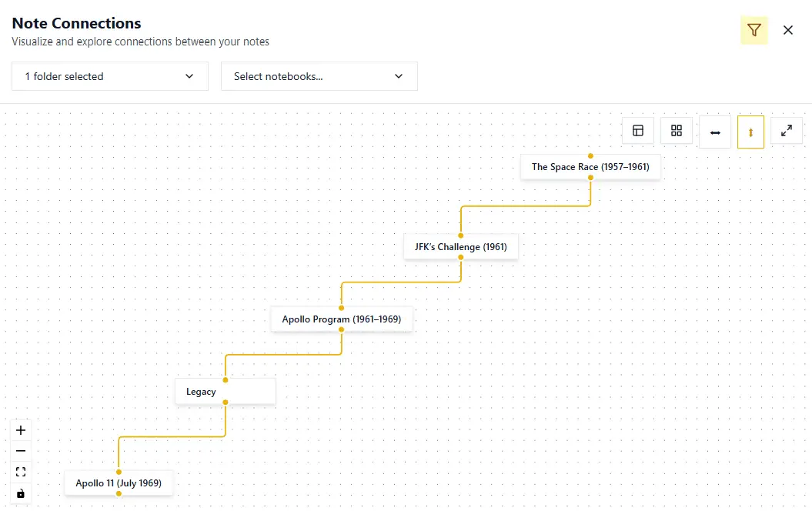Screen dimensions: 812x511
Task: Open the '1 folder selected' dropdown
Action: click(x=110, y=76)
